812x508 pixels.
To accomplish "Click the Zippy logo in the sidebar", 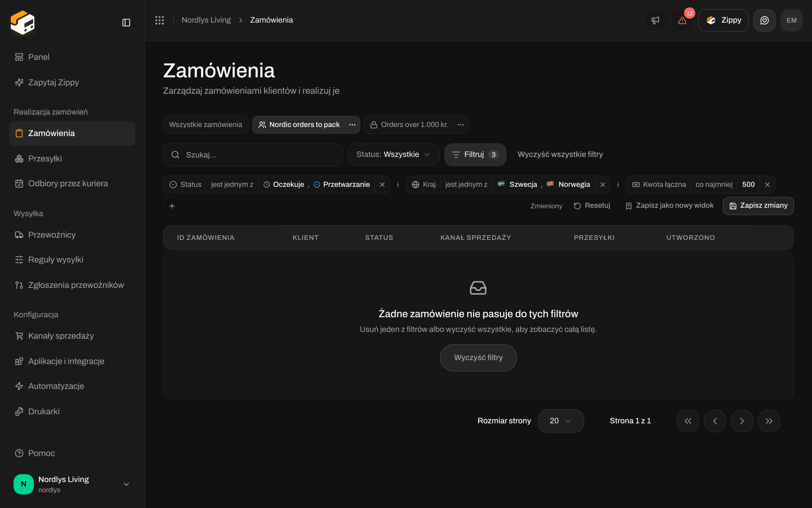I will 23,23.
